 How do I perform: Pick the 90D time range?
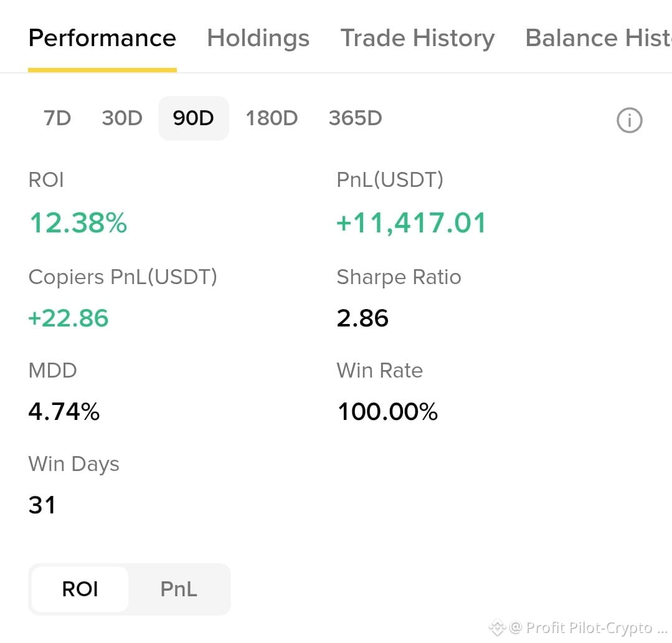(x=193, y=118)
